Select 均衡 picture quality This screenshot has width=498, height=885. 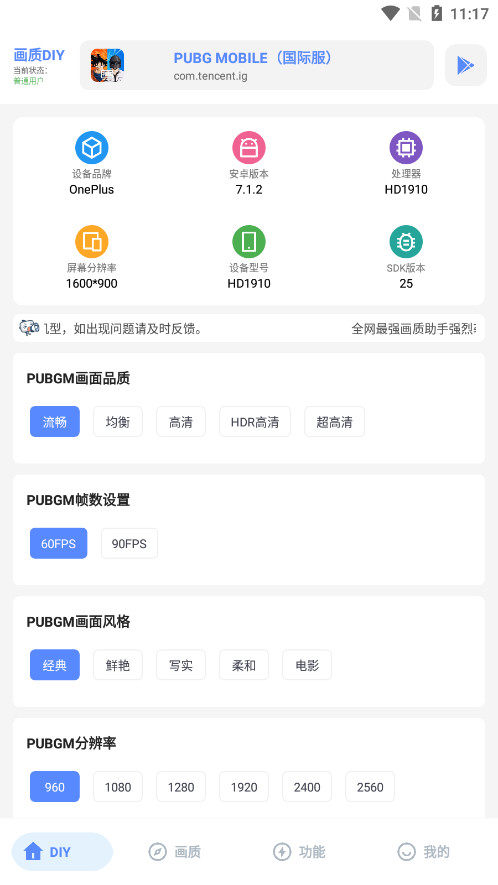118,422
